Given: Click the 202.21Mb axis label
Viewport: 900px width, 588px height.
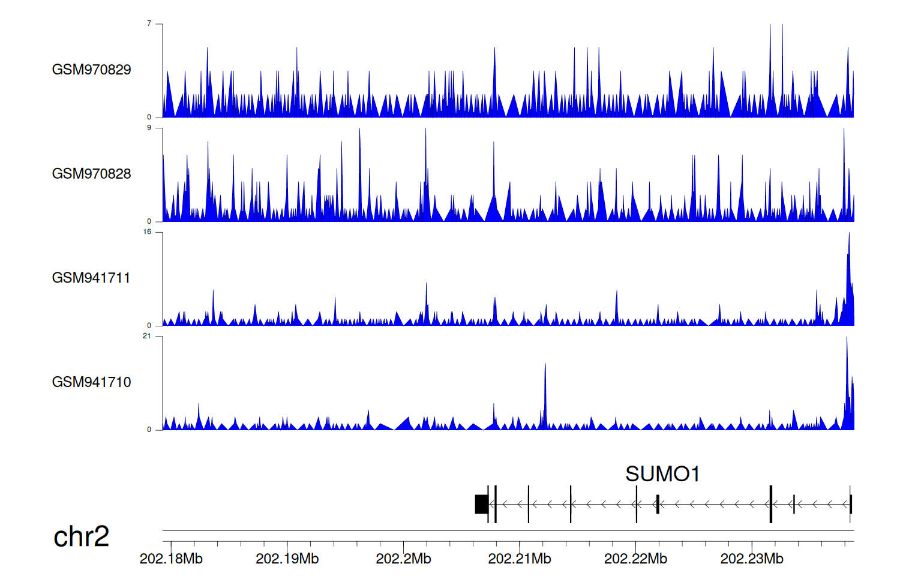Looking at the screenshot, I should 519,559.
